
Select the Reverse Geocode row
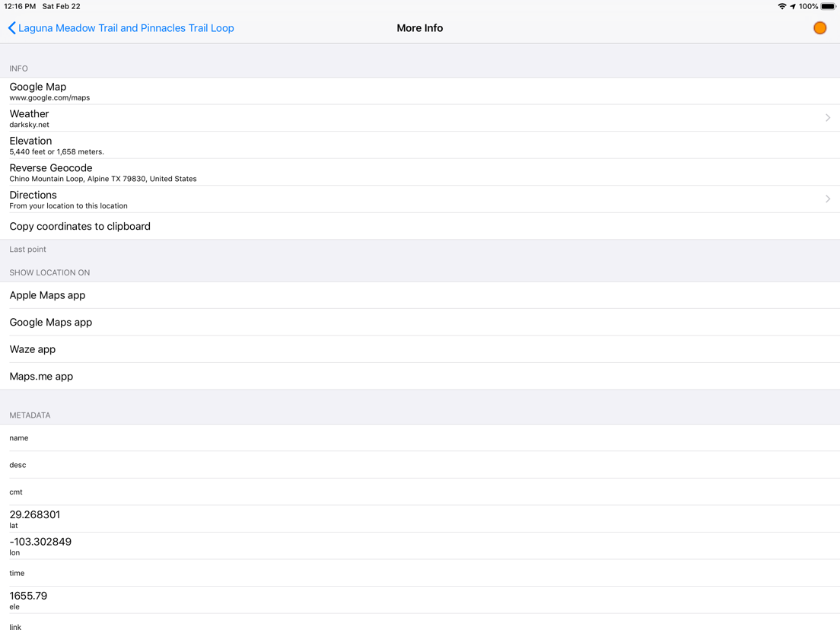coord(420,173)
